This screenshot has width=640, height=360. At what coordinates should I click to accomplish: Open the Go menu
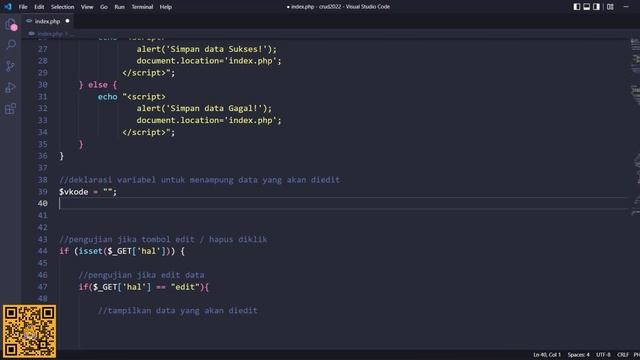pyautogui.click(x=104, y=7)
